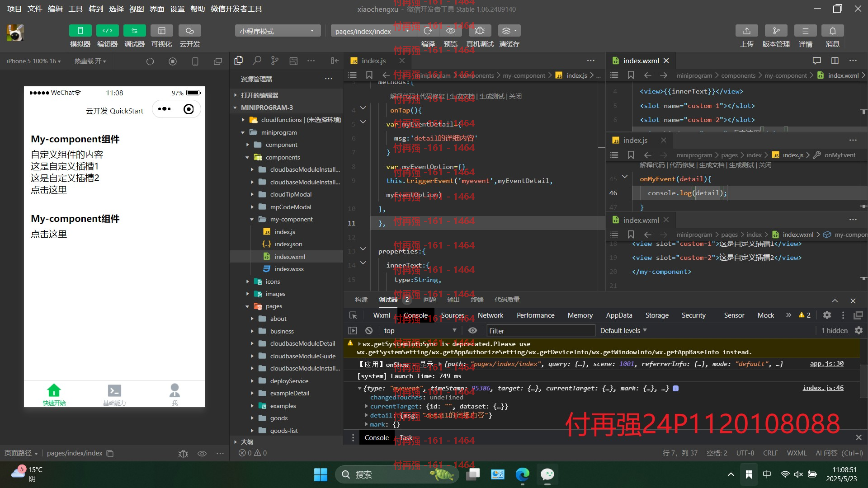Image resolution: width=868 pixels, height=488 pixels.
Task: Click the clear cache layers icon
Action: (509, 31)
